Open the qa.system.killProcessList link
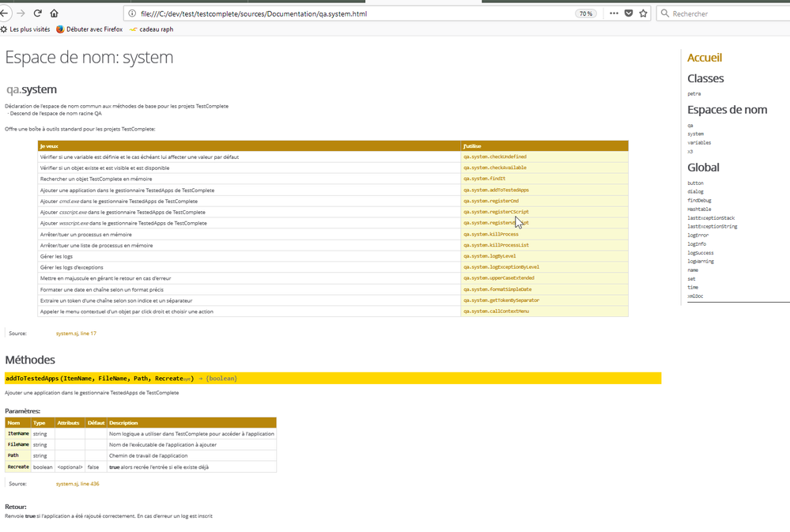The height and width of the screenshot is (532, 790). [x=496, y=245]
